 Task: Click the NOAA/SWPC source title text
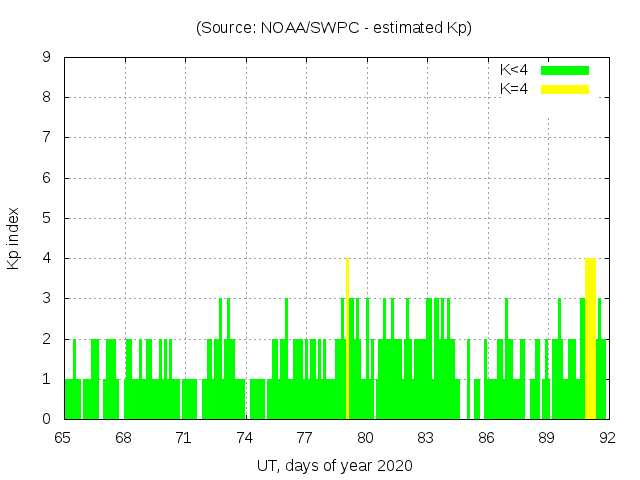[x=333, y=28]
